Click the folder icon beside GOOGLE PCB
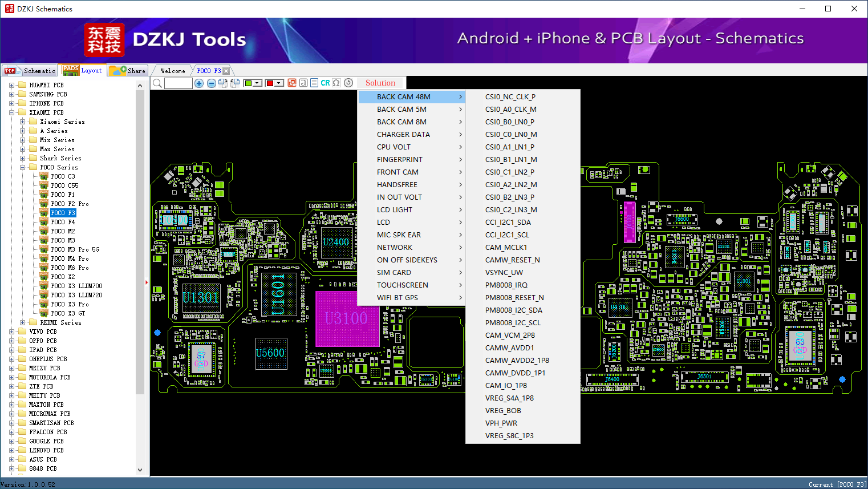The image size is (868, 489). pos(22,441)
